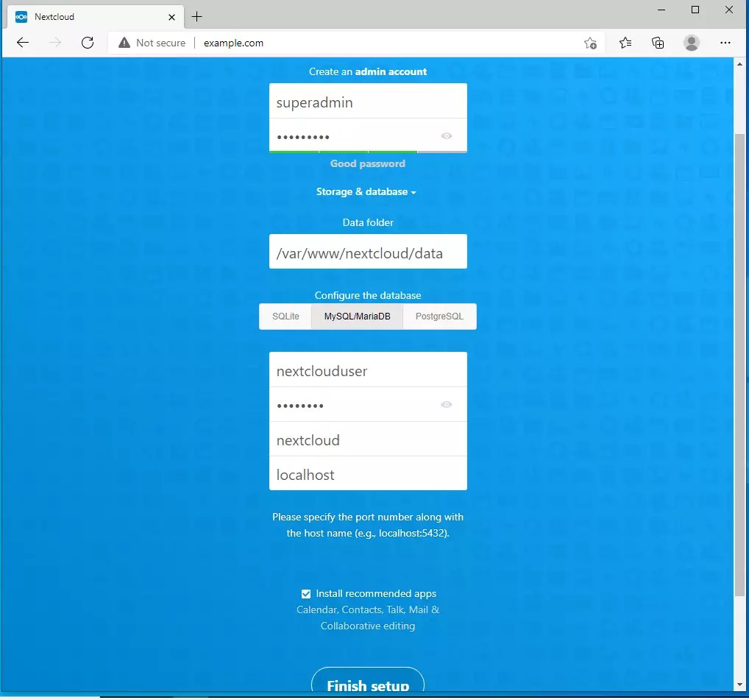The height and width of the screenshot is (700, 749).
Task: Click the nextclouduser database user field
Action: pos(368,370)
